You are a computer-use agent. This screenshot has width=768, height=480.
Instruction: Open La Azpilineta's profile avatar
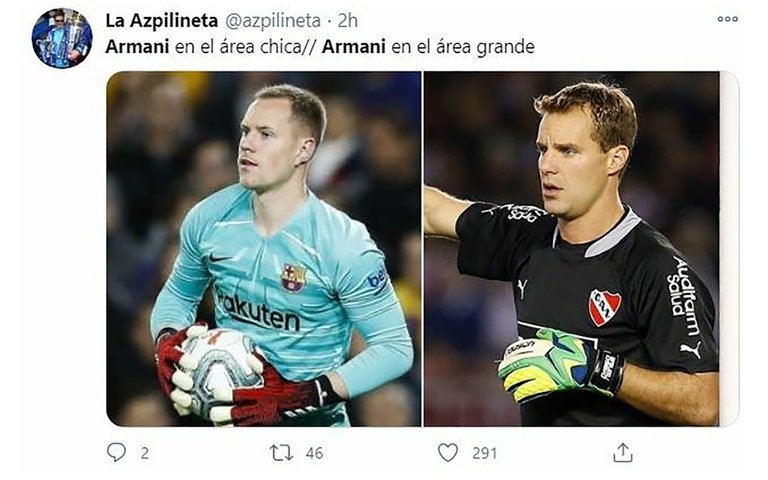[62, 38]
